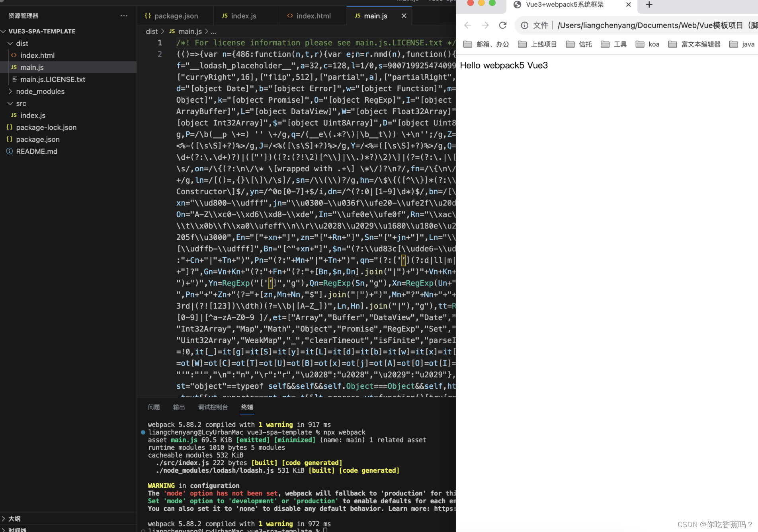
Task: Open the 富文本编辑器 bookmark folder
Action: point(694,44)
